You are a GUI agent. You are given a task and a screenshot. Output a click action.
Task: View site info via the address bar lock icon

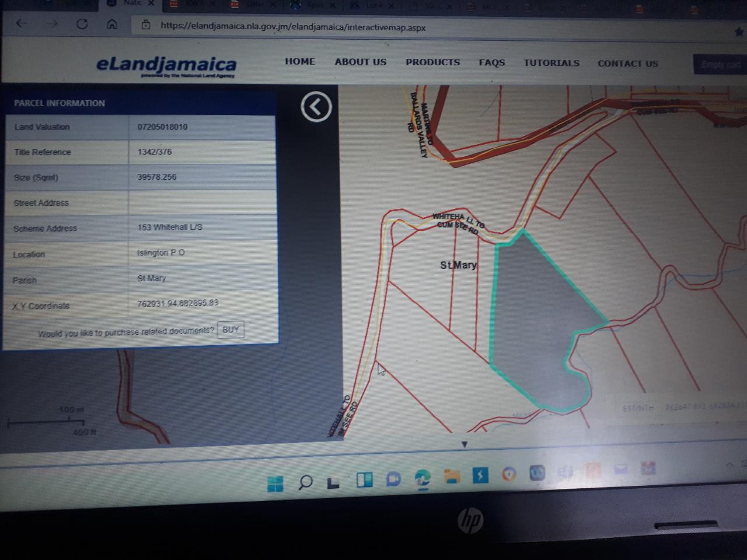click(146, 25)
